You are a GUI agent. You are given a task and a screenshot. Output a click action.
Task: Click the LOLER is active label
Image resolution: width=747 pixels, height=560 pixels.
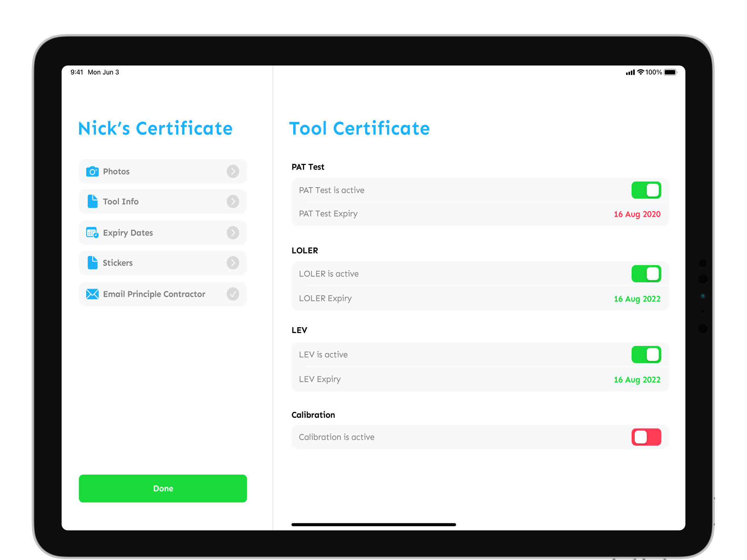tap(329, 274)
